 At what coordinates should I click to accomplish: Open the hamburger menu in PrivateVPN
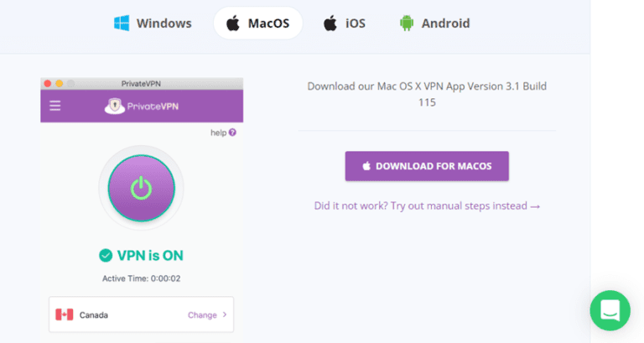click(55, 106)
